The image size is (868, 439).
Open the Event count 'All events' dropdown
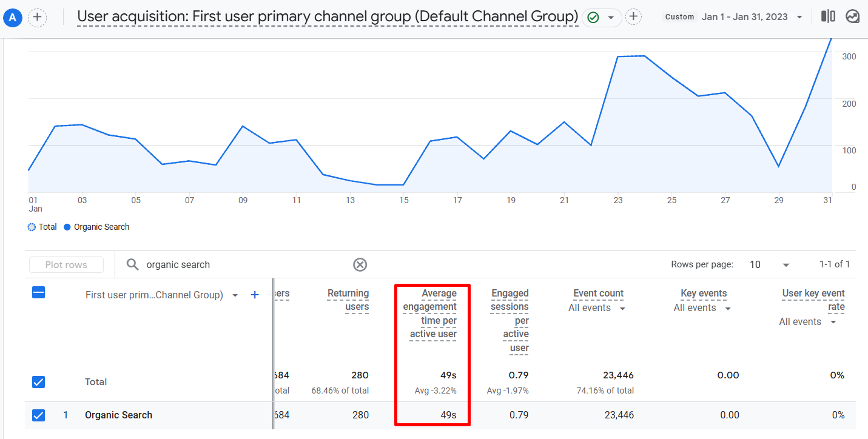pyautogui.click(x=622, y=309)
